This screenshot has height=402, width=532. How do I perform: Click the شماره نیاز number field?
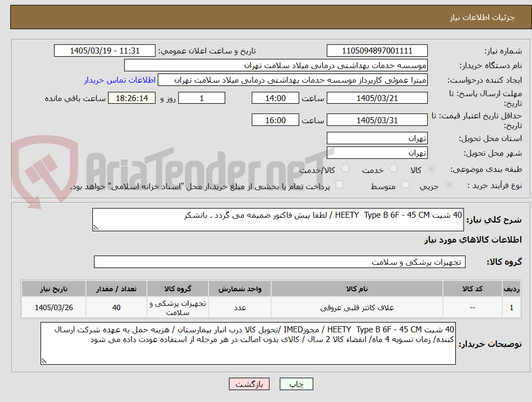pos(377,51)
